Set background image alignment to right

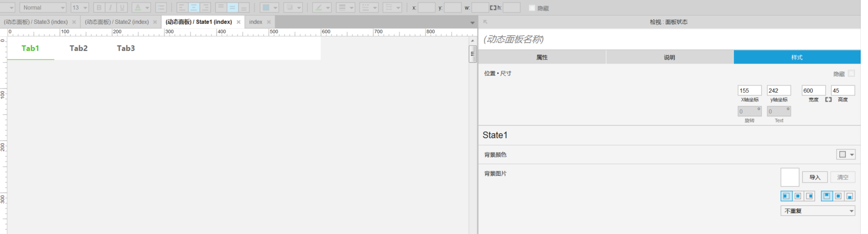(810, 196)
